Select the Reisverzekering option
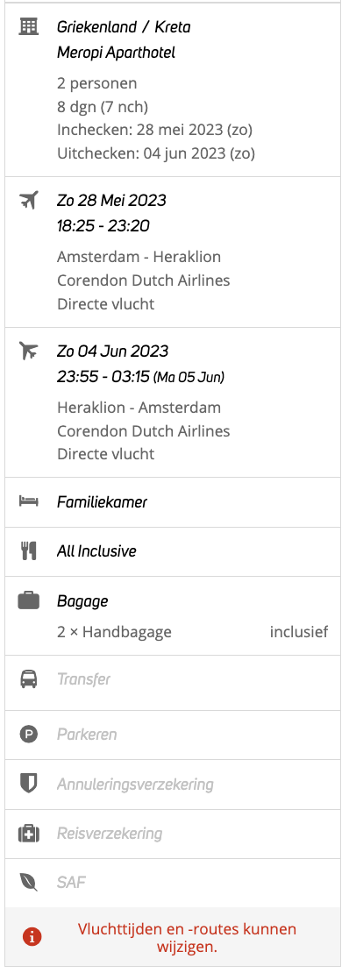This screenshot has width=349, height=980. click(174, 834)
